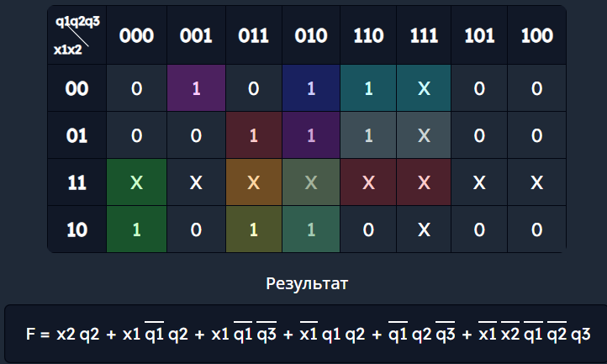Click the Результат heading

click(306, 283)
